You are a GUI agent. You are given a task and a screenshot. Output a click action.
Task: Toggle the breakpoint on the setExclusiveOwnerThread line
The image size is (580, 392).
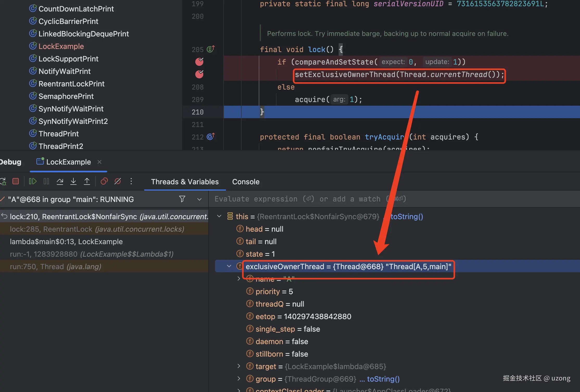pos(199,74)
